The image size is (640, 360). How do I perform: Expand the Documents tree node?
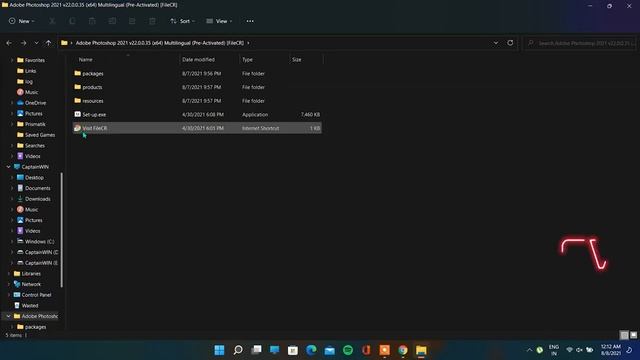[x=12, y=188]
